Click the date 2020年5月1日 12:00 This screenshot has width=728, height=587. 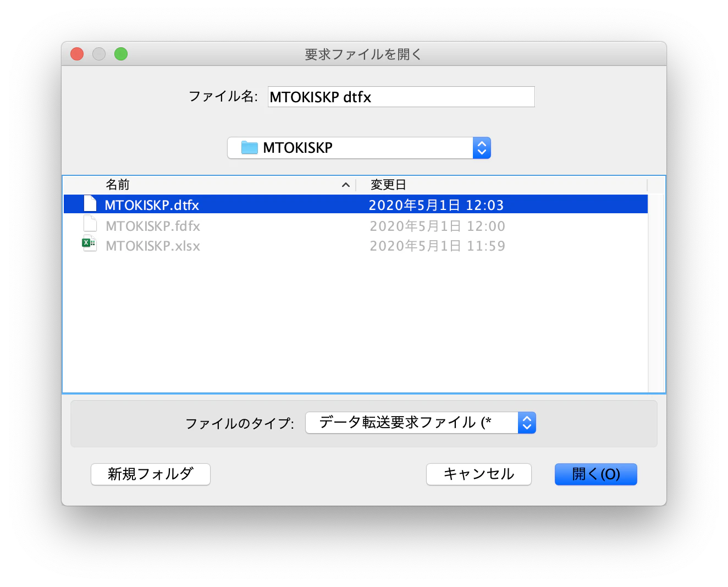coord(437,226)
